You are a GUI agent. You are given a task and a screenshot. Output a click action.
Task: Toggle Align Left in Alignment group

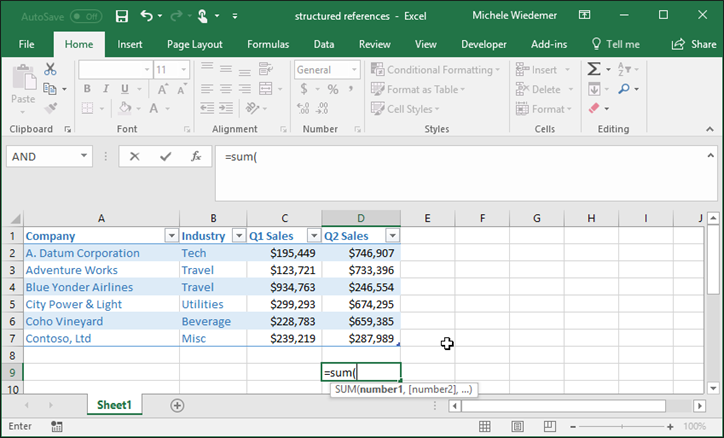click(207, 89)
